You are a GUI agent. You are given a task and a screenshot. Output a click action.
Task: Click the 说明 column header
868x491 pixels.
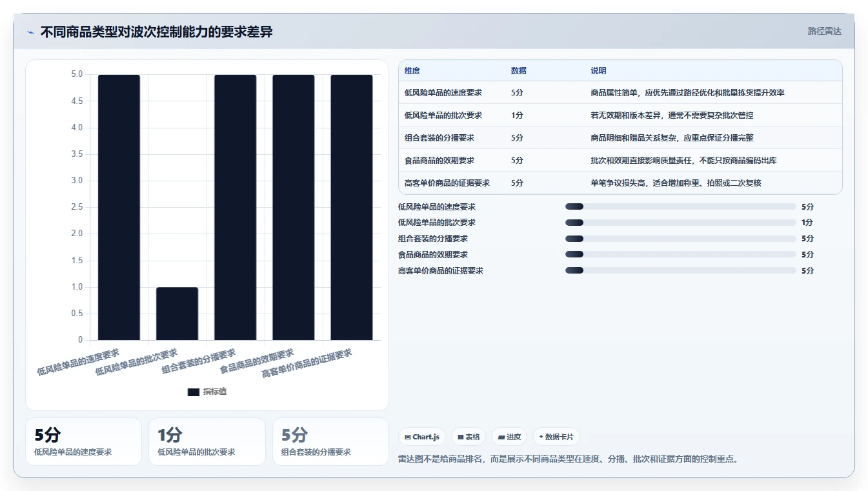click(598, 71)
